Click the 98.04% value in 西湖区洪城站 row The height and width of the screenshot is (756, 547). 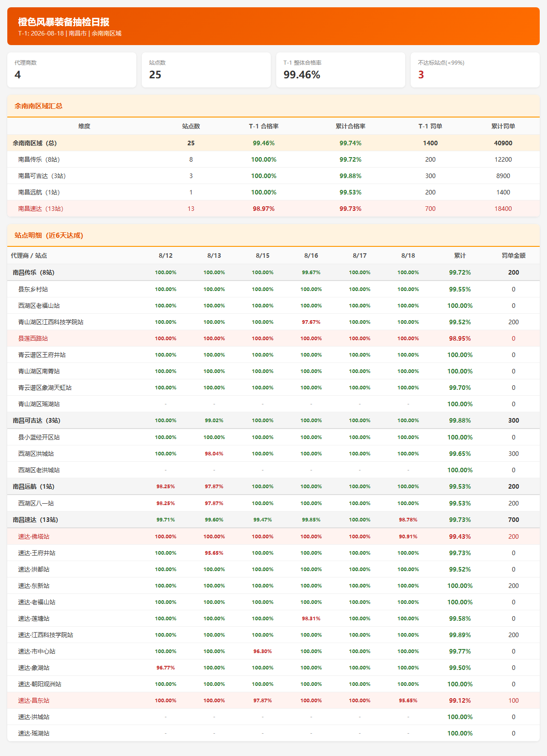pyautogui.click(x=214, y=454)
